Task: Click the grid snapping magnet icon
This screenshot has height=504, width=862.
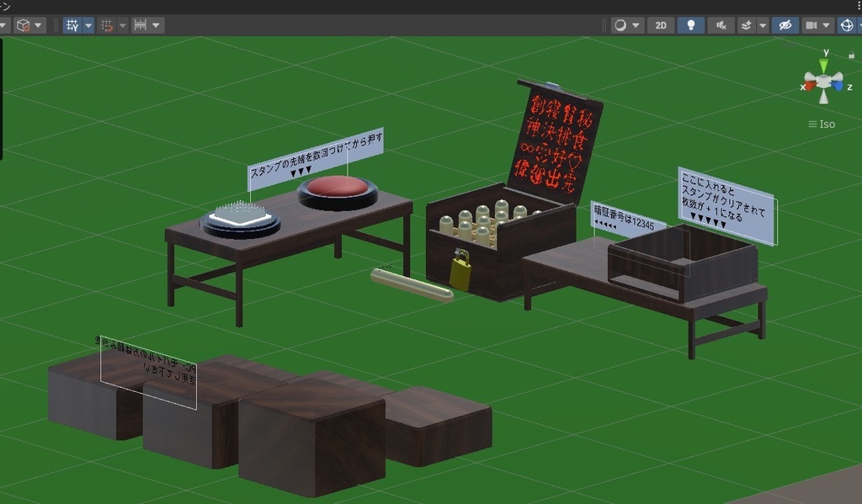Action: tap(107, 25)
